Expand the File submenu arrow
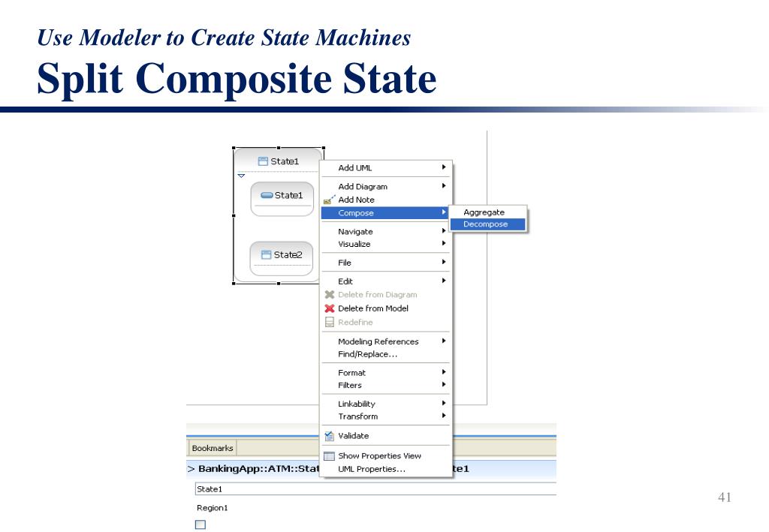Screen dimensions: 769x532 click(x=443, y=262)
